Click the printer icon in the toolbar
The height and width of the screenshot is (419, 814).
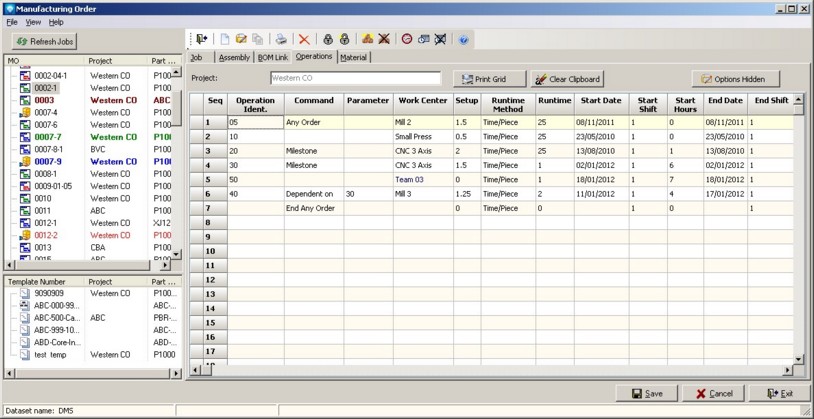pos(281,39)
